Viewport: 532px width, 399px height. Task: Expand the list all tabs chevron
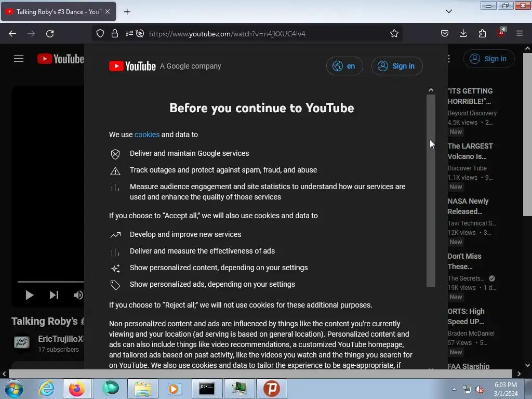(448, 11)
